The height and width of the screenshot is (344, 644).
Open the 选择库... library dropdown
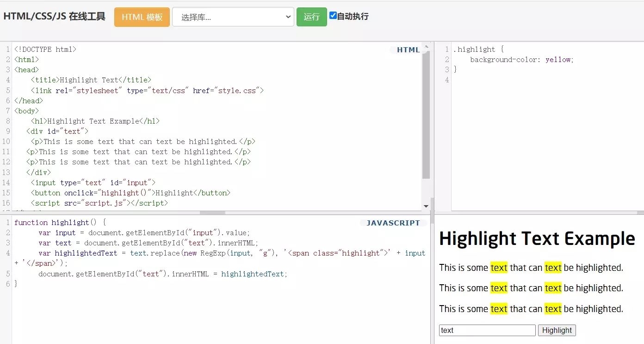[233, 17]
